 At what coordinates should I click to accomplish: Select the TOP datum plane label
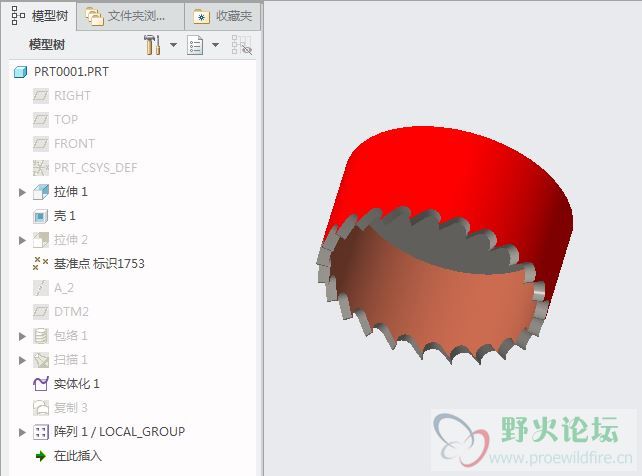[66, 120]
